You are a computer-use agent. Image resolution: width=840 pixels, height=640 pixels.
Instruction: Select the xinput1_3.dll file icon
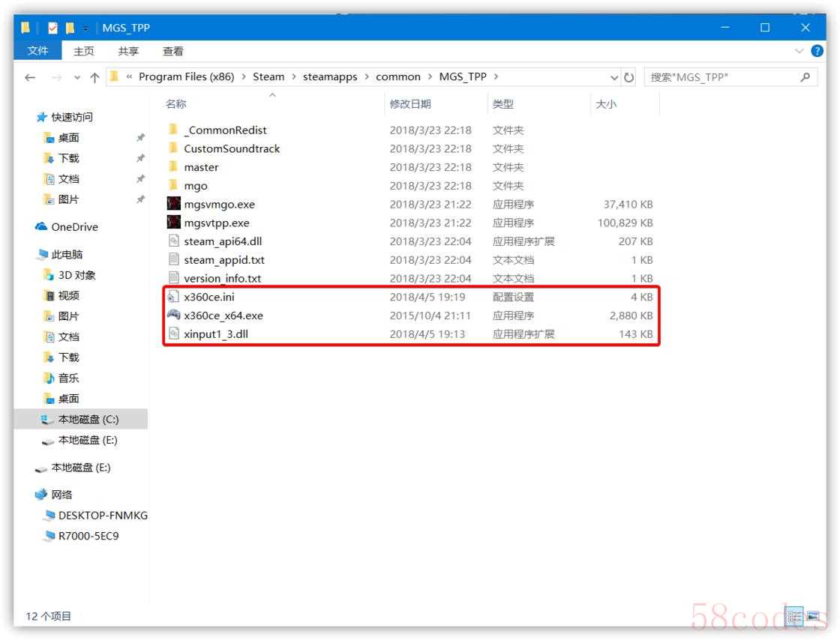click(x=173, y=334)
